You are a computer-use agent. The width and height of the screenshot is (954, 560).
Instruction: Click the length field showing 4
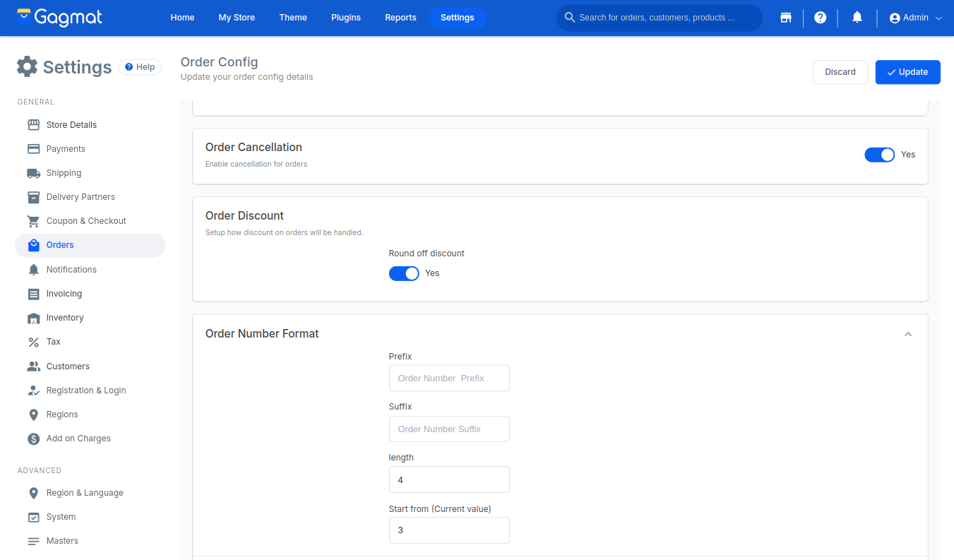449,480
